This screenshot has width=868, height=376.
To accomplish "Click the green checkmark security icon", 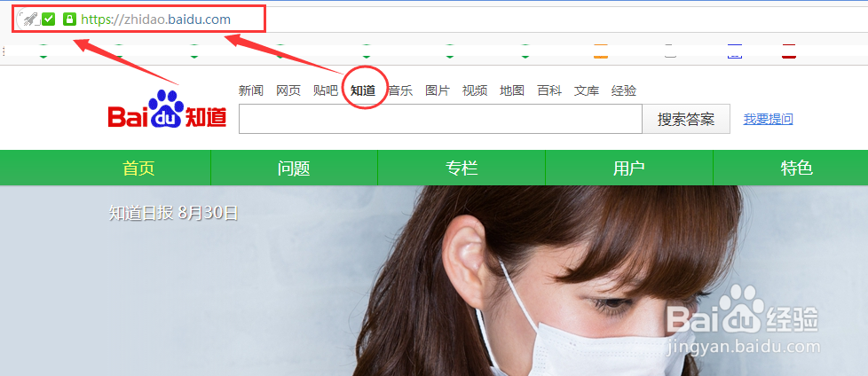I will point(49,20).
